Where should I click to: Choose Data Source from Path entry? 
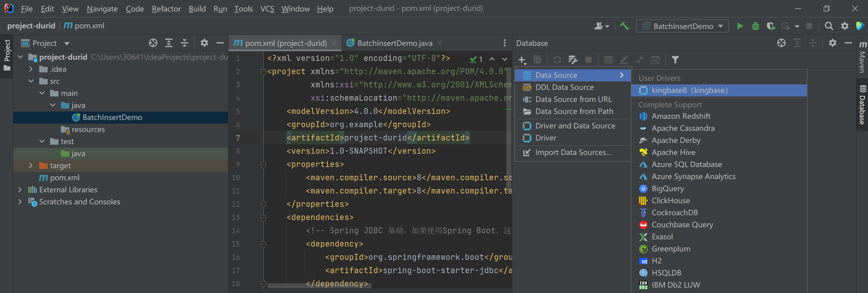573,112
